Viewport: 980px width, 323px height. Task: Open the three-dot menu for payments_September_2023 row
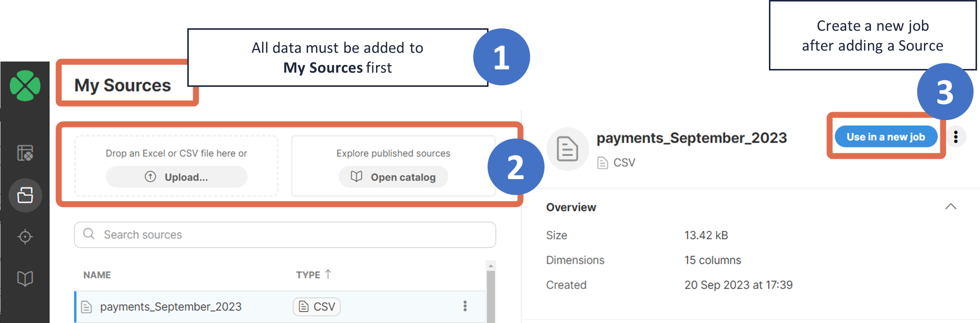click(465, 307)
